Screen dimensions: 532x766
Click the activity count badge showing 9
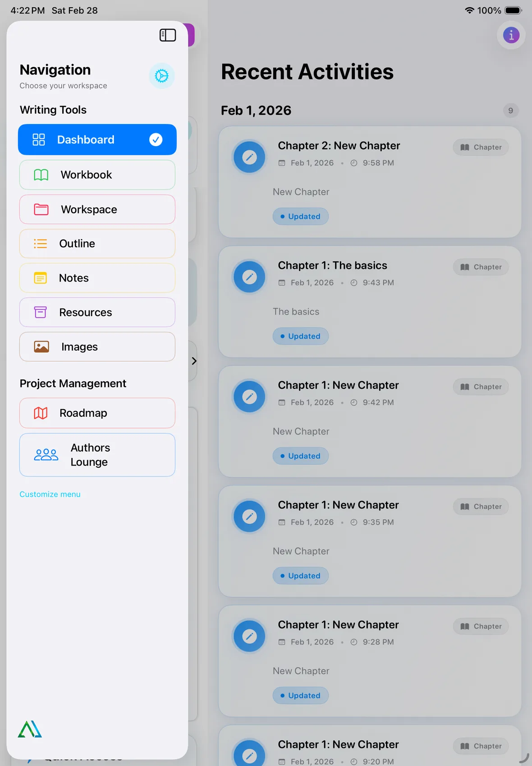pyautogui.click(x=510, y=111)
